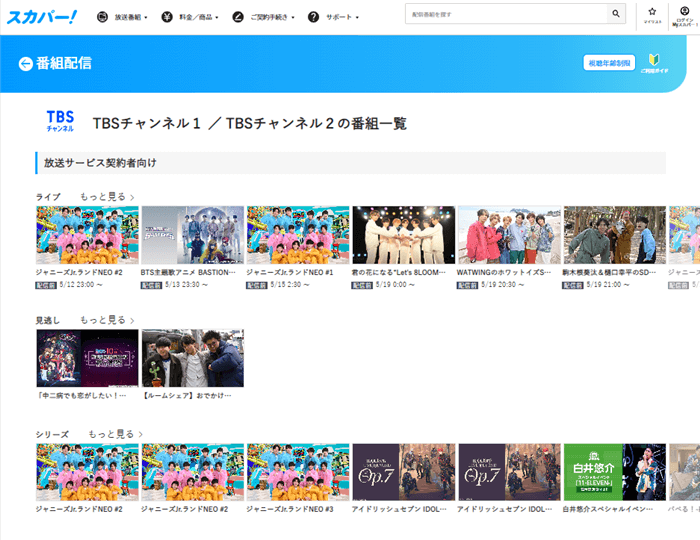700x540 pixels.
Task: Click the 5/13 23:30～ schedule text
Action: (x=186, y=285)
